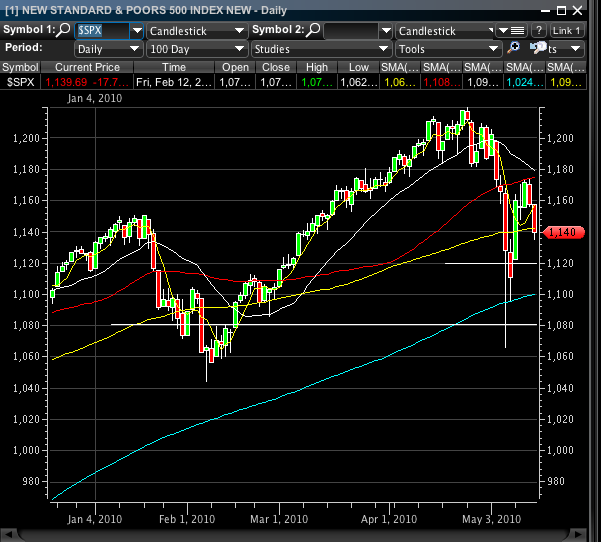The width and height of the screenshot is (601, 542).
Task: Click the horizontal scrollbar under chart
Action: tap(290, 535)
